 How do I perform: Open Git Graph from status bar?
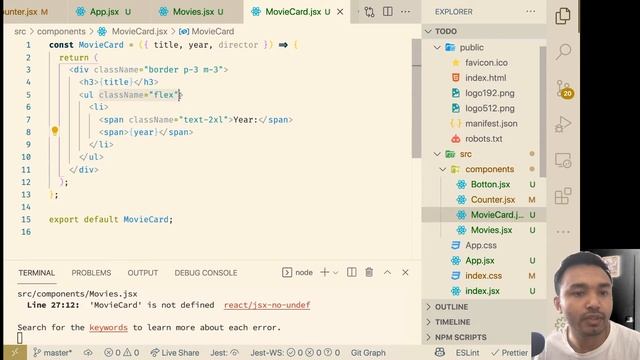click(368, 353)
